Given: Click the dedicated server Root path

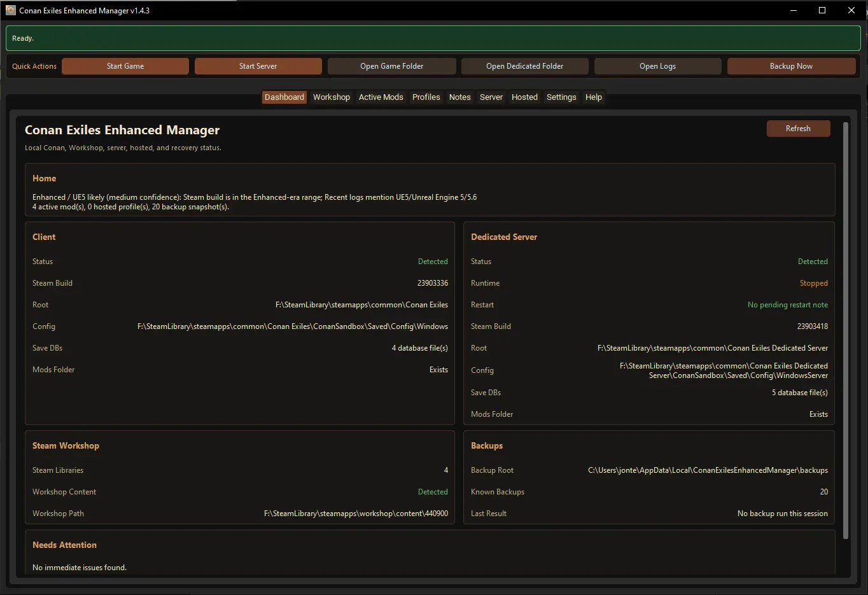Looking at the screenshot, I should pyautogui.click(x=713, y=348).
